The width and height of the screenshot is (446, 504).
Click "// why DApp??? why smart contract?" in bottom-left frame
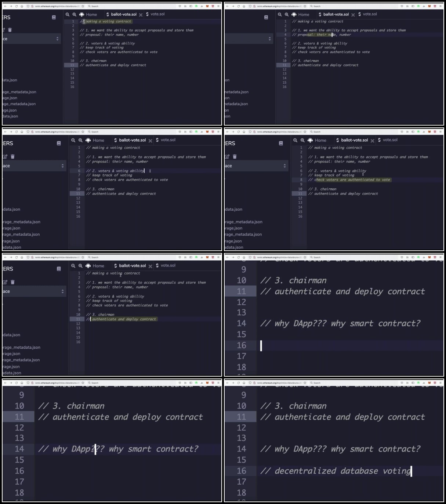tap(118, 449)
